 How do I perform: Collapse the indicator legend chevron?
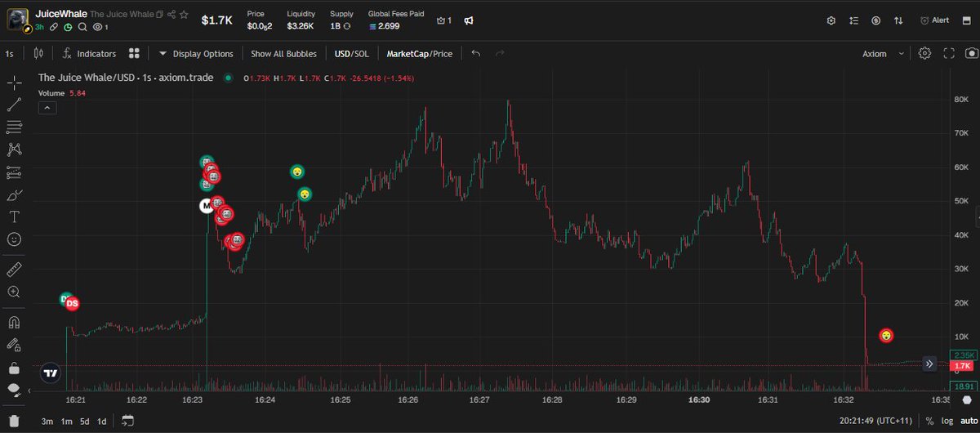(47, 108)
